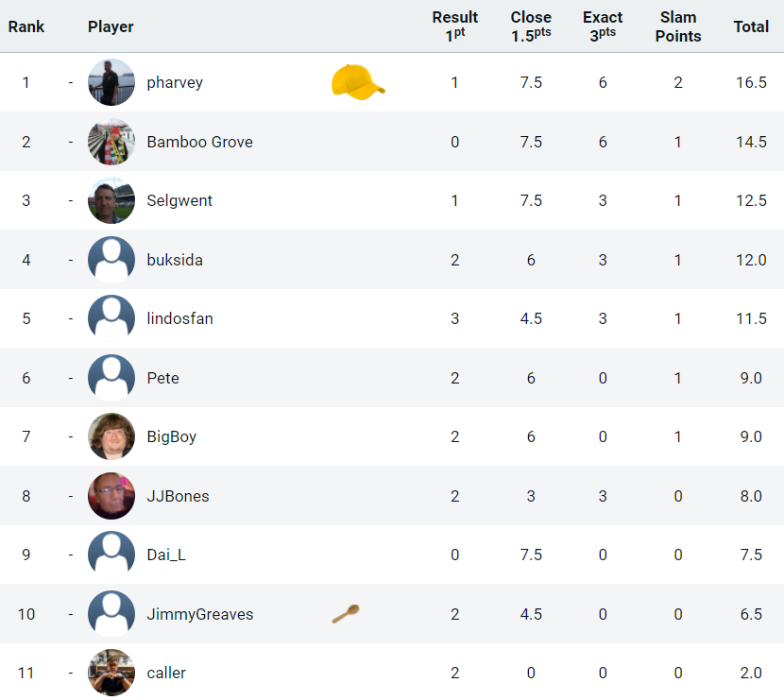Open JimmyGreaves player name link

tap(200, 614)
